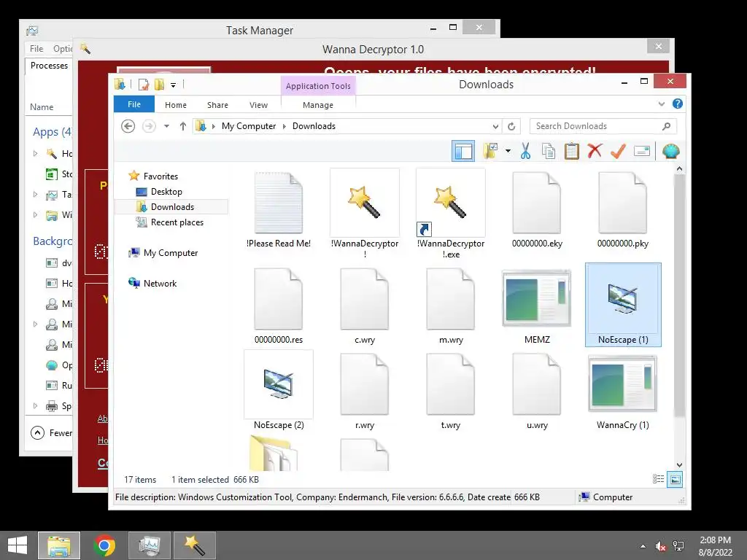This screenshot has height=560, width=747.
Task: Select the m.wry file
Action: pos(451,306)
